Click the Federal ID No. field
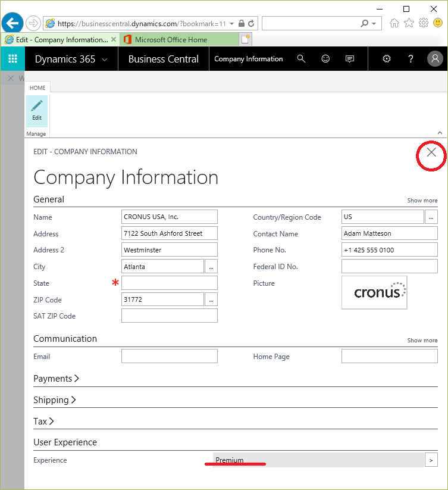The height and width of the screenshot is (490, 448). point(389,267)
